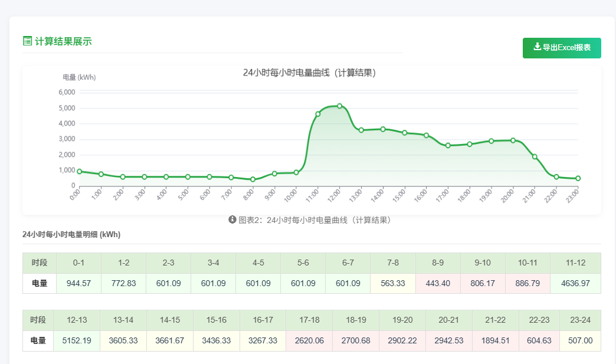Click the 507.00 value cell
This screenshot has width=616, height=364.
click(580, 341)
